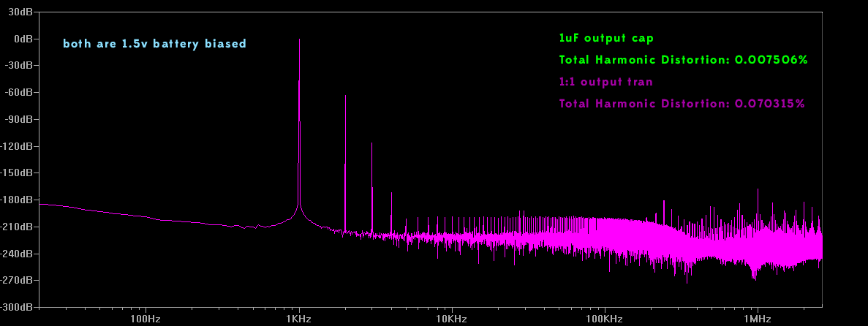Select the '100Hz' frequency axis label
The height and width of the screenshot is (326, 868).
pyautogui.click(x=146, y=319)
